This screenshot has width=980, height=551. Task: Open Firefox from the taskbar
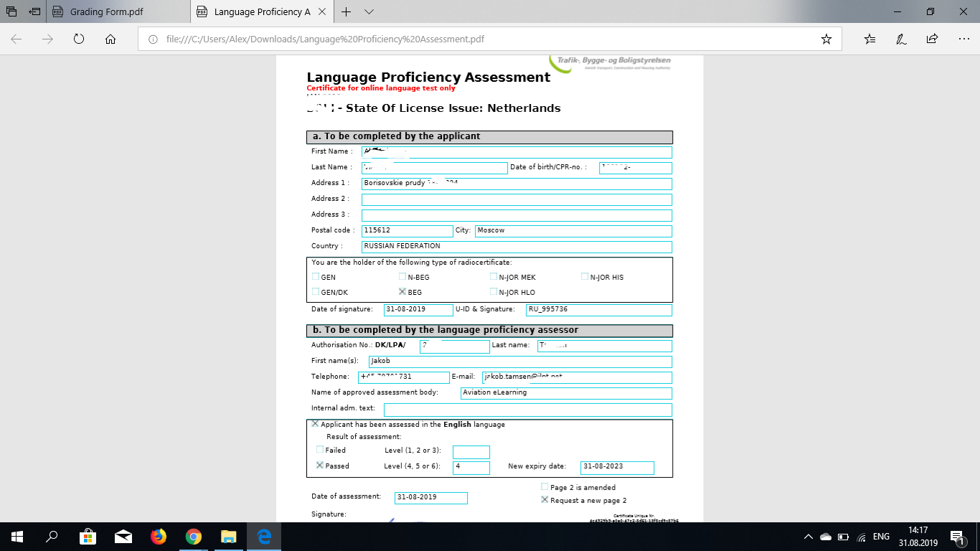(158, 537)
